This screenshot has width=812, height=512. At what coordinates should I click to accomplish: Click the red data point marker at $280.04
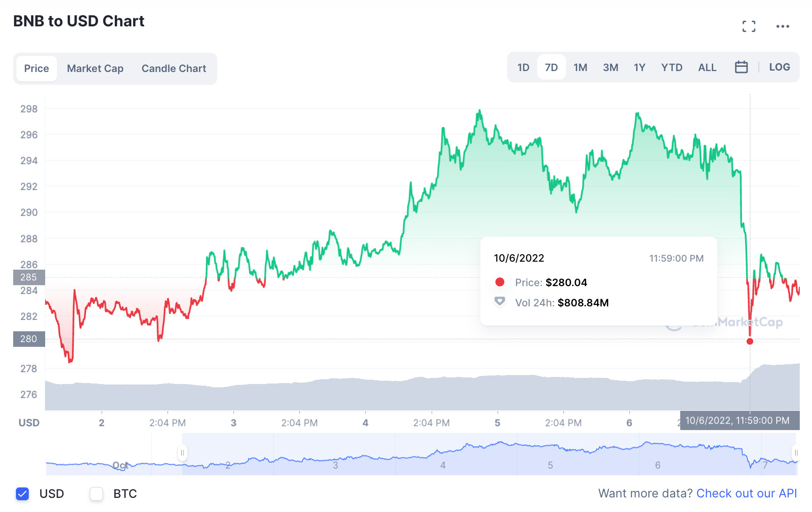pos(750,341)
